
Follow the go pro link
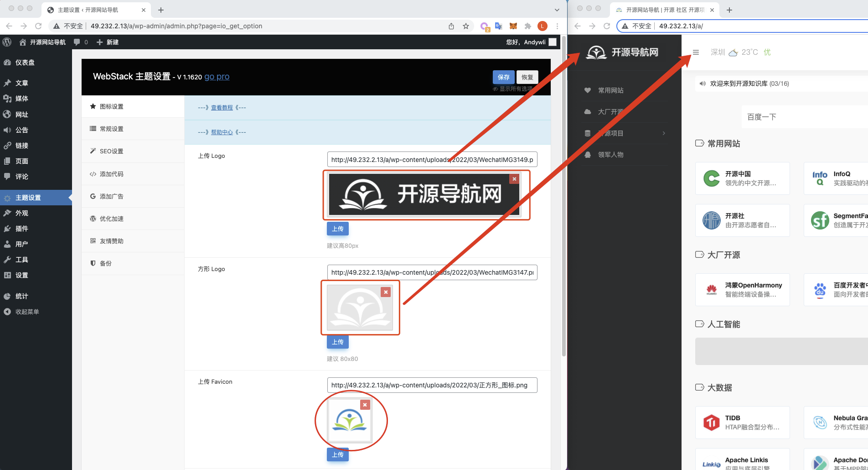[x=217, y=76]
